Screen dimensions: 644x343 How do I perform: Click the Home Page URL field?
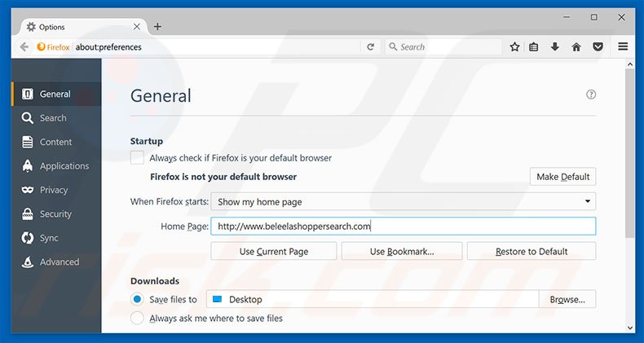pos(403,226)
